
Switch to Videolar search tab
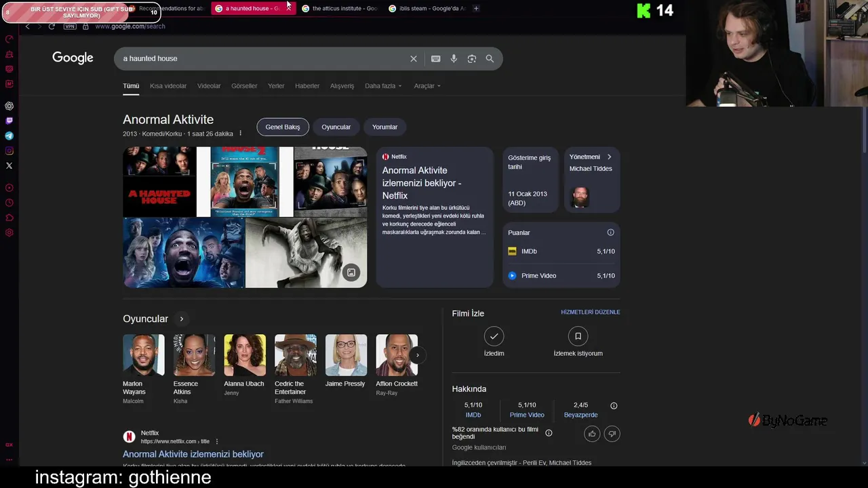[209, 86]
